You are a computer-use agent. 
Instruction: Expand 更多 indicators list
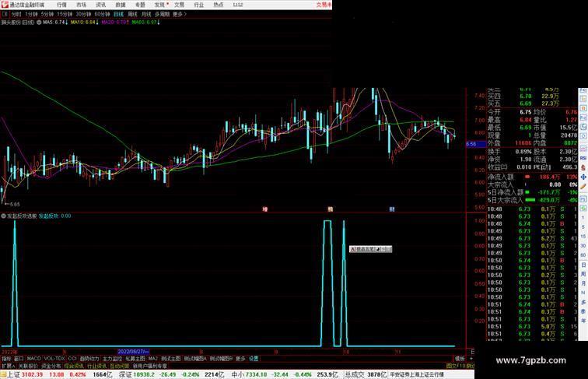click(240, 359)
